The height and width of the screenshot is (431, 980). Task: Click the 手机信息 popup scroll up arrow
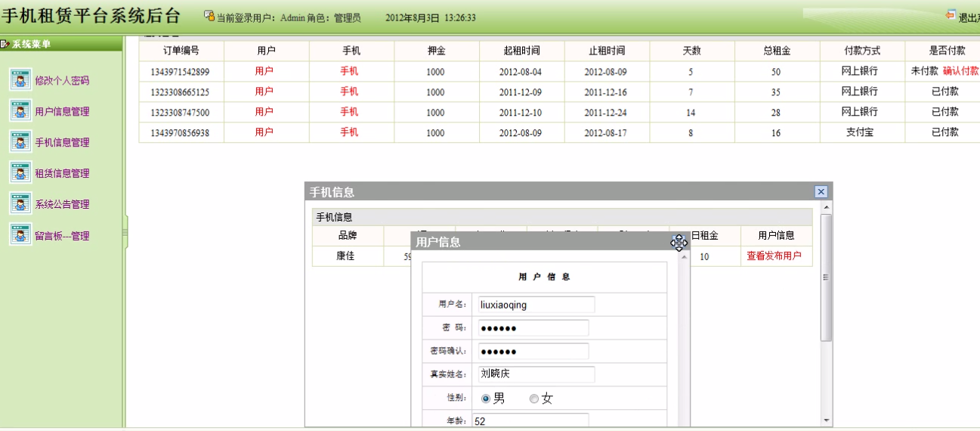point(826,207)
